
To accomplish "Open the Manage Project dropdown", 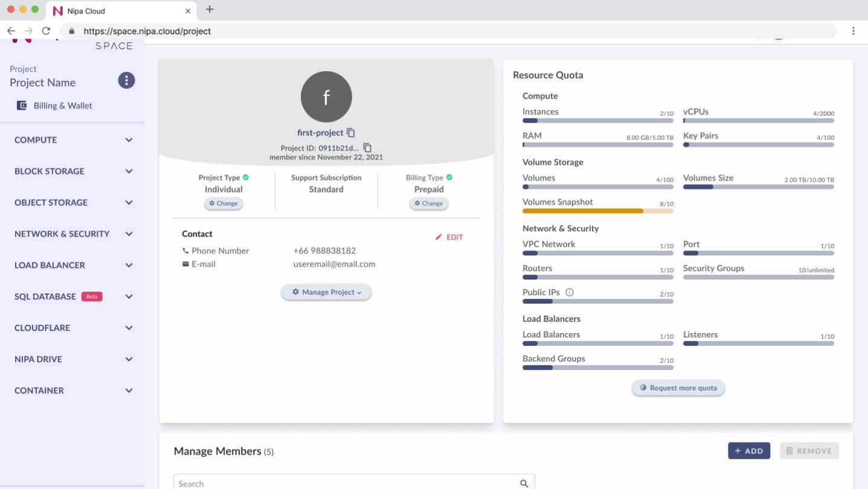I will 326,292.
